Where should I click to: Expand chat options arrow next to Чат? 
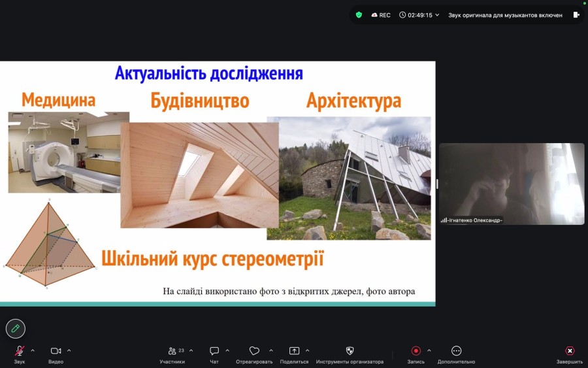pos(227,351)
